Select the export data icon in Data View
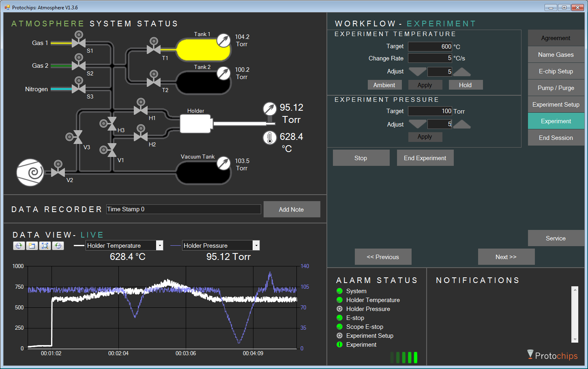Viewport: 588px width, 369px height. pyautogui.click(x=19, y=246)
